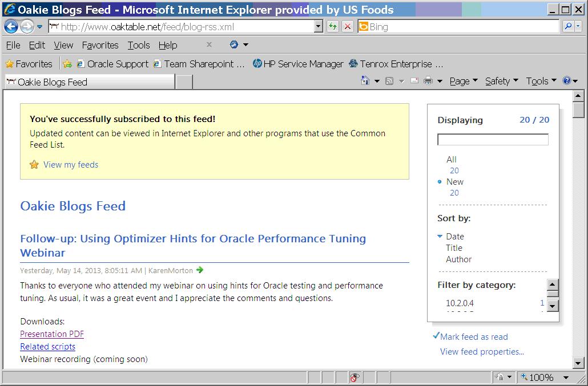The image size is (588, 386).
Task: Open the Edit menu
Action: 37,45
